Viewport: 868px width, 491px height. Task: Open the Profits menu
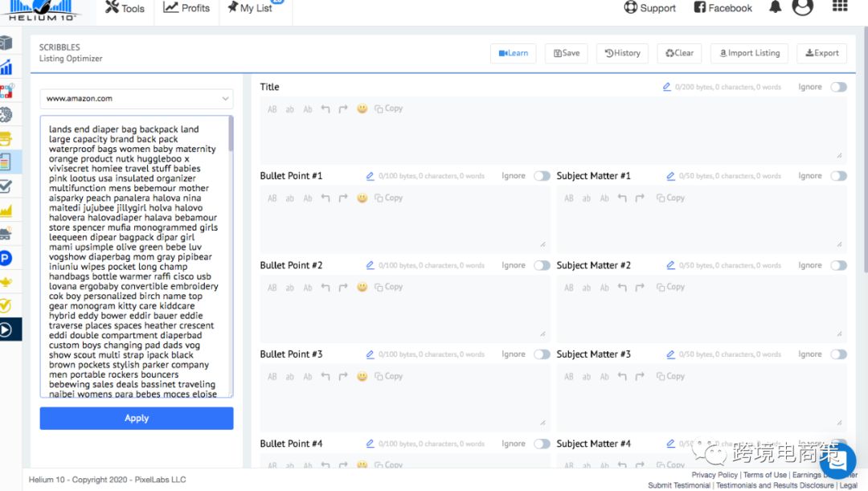(x=186, y=8)
